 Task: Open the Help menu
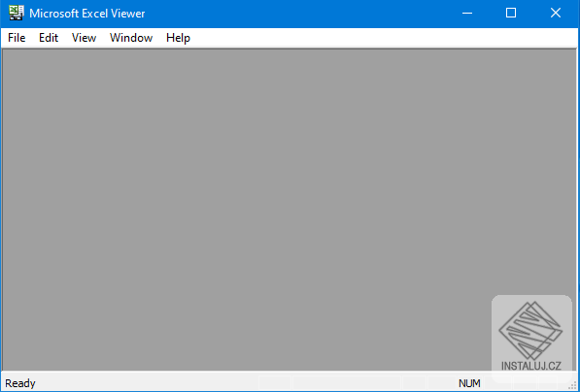click(179, 38)
